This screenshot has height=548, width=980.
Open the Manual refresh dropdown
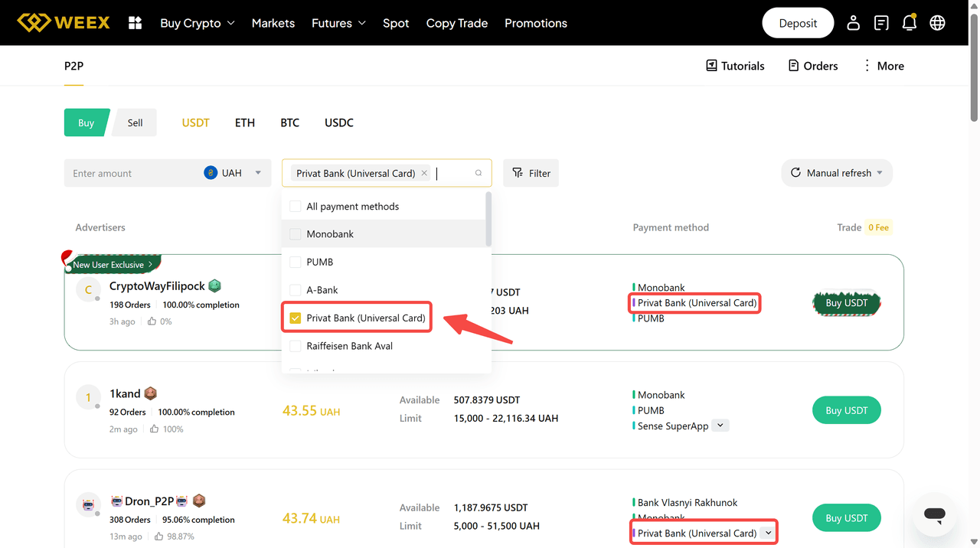837,173
